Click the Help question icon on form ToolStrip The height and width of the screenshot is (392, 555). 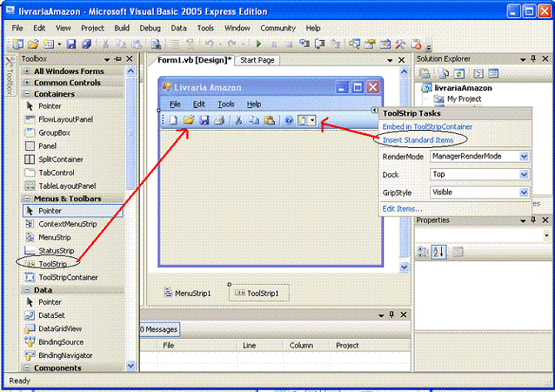click(289, 120)
